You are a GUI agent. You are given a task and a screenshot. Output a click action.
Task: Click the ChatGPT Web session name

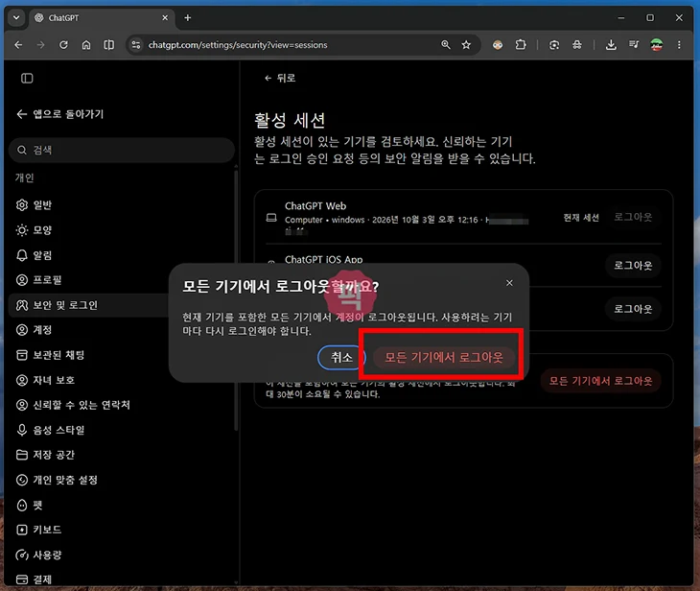(315, 206)
